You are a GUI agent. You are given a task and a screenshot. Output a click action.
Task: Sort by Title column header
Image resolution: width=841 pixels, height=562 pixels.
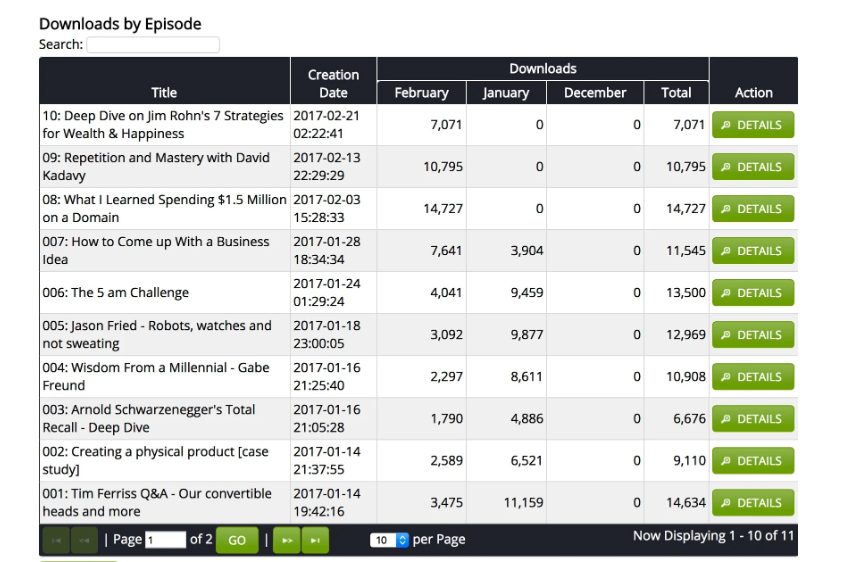tap(164, 93)
